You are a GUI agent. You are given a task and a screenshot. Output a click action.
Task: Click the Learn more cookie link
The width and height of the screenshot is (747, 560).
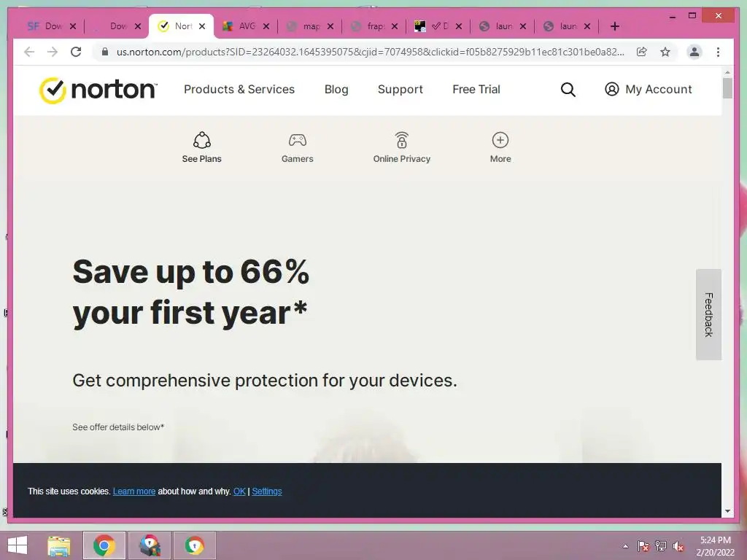pos(134,491)
